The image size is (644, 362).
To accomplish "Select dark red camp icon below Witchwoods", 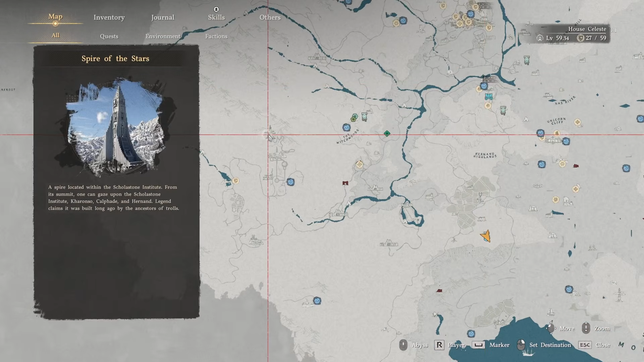I will point(345,183).
